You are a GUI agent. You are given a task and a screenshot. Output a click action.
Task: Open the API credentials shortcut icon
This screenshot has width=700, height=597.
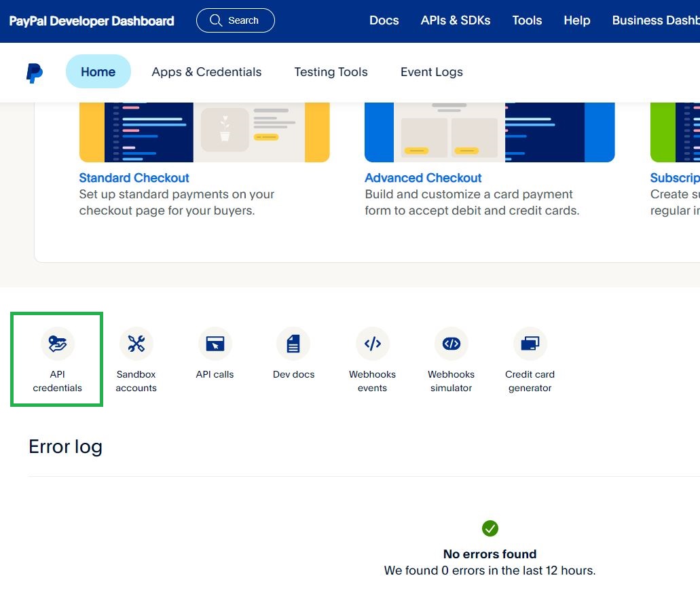[x=58, y=344]
